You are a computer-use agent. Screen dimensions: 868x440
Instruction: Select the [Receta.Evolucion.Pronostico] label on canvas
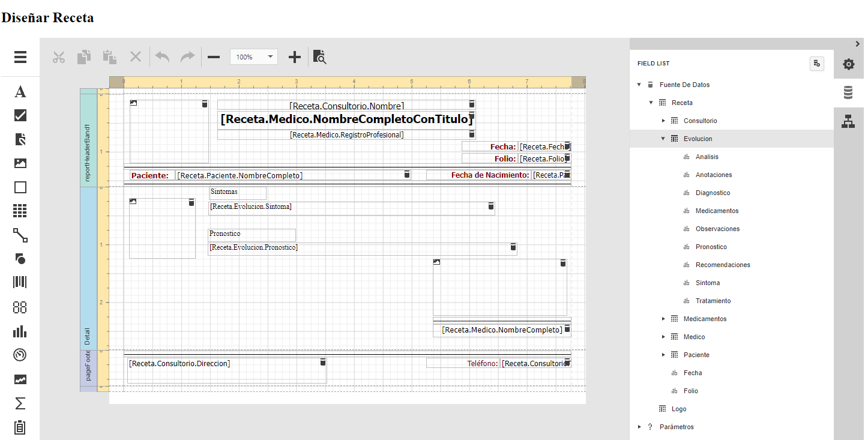pos(363,249)
